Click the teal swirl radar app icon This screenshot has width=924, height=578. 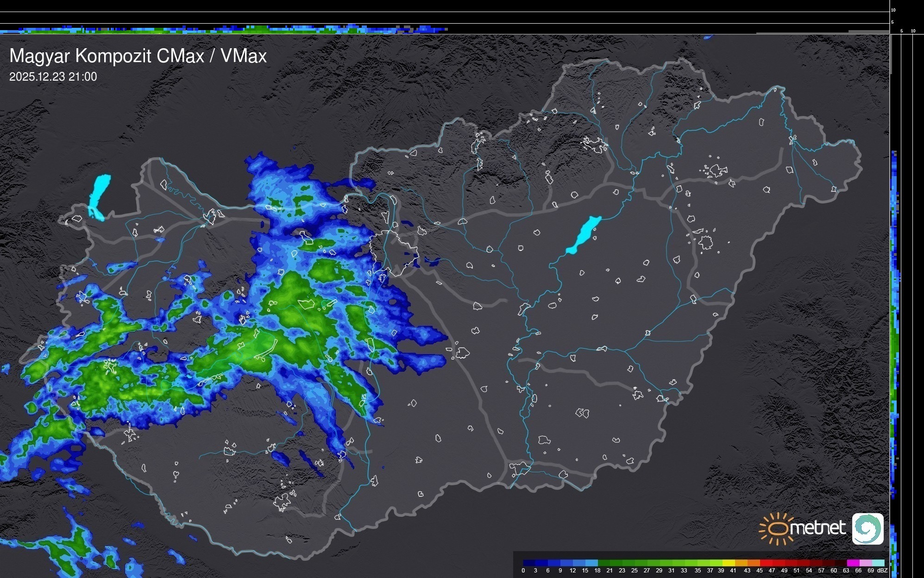867,528
